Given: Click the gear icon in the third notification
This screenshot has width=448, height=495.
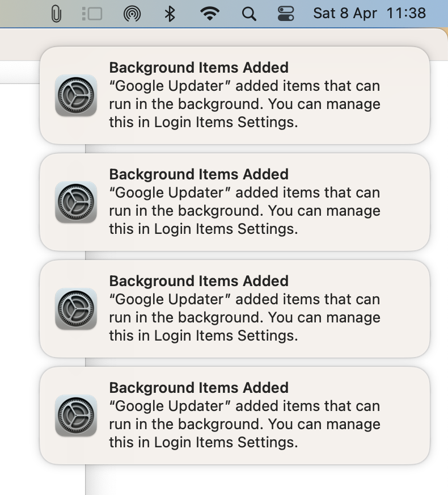Looking at the screenshot, I should [x=76, y=309].
